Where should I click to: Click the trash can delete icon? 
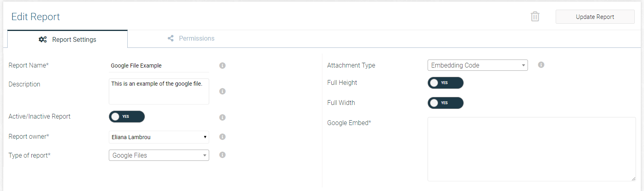(x=535, y=16)
